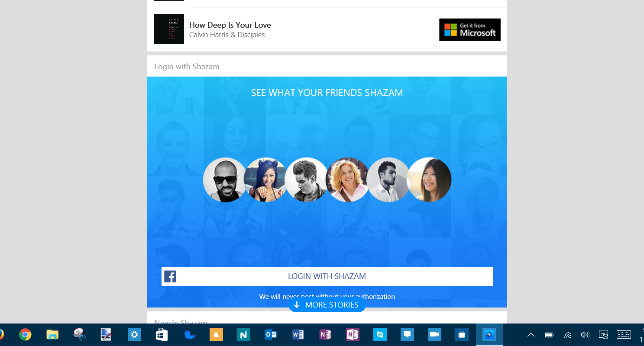Launch Word from the taskbar
The height and width of the screenshot is (346, 644).
coord(298,334)
